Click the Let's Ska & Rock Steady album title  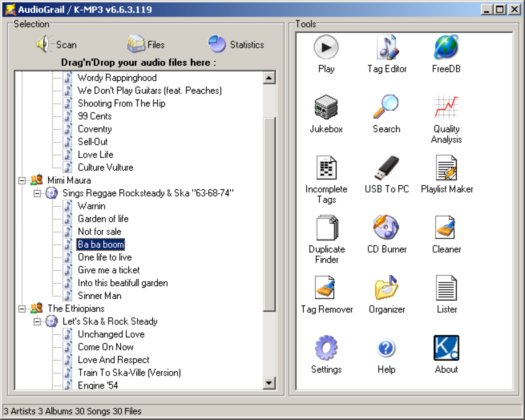(x=110, y=321)
